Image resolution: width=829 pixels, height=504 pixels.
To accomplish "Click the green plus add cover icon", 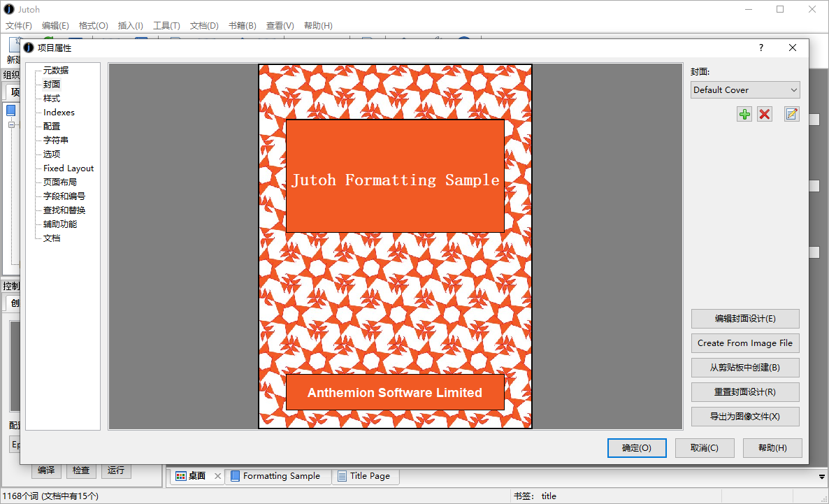I will click(x=744, y=114).
